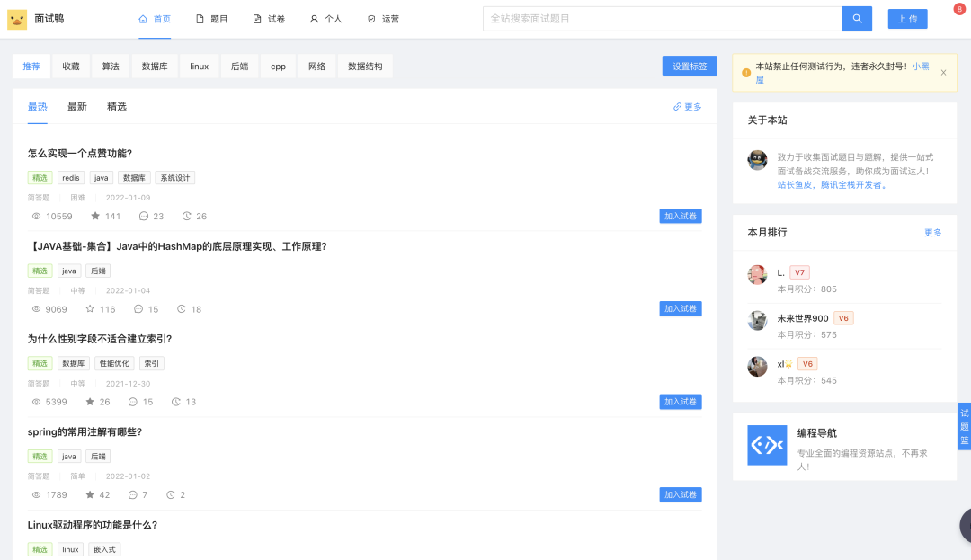Click the comment icon with 23
971x560 pixels.
144,216
